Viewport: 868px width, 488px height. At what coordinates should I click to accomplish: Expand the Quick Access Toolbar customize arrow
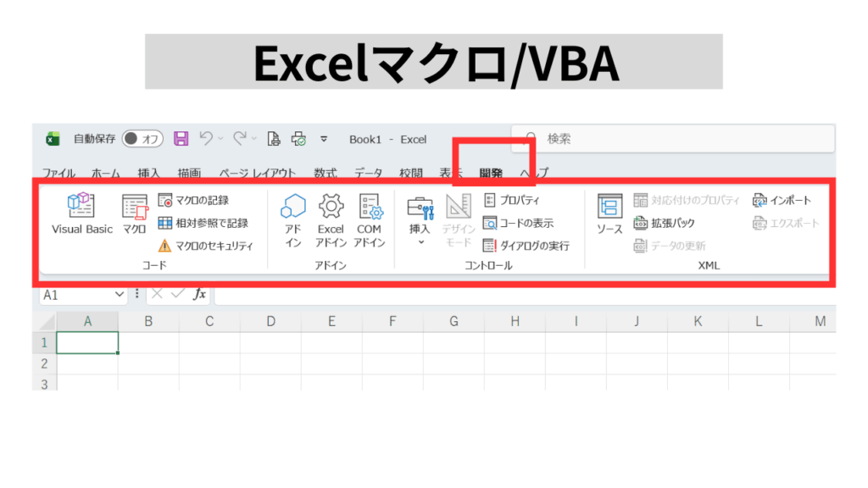pyautogui.click(x=323, y=139)
